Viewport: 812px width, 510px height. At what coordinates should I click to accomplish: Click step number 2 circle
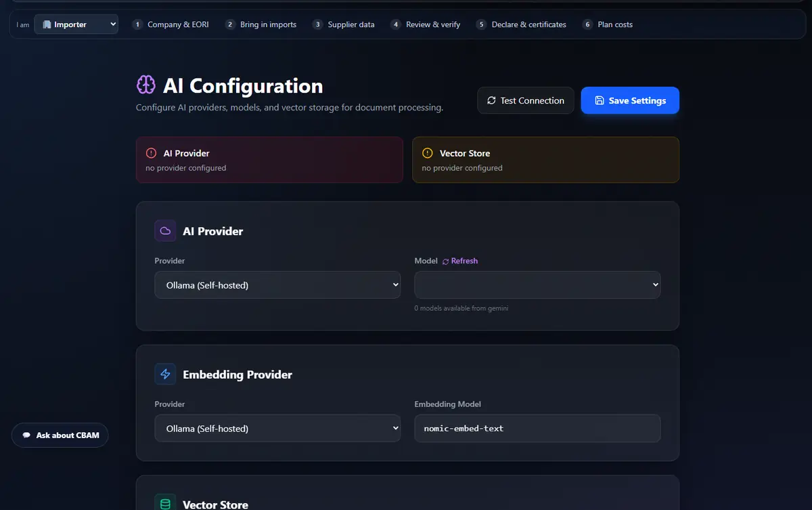pos(230,24)
